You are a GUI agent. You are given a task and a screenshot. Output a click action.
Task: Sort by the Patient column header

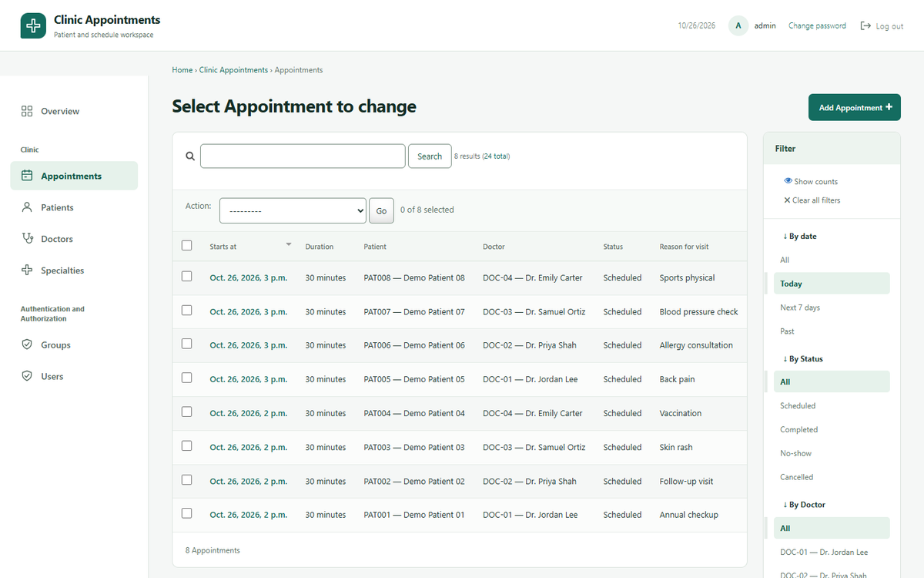click(x=375, y=247)
